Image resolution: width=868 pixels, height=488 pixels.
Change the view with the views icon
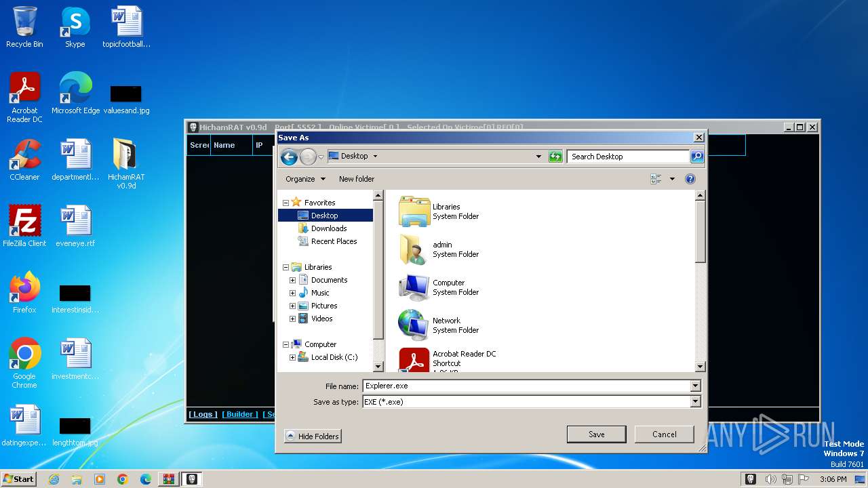(x=656, y=179)
